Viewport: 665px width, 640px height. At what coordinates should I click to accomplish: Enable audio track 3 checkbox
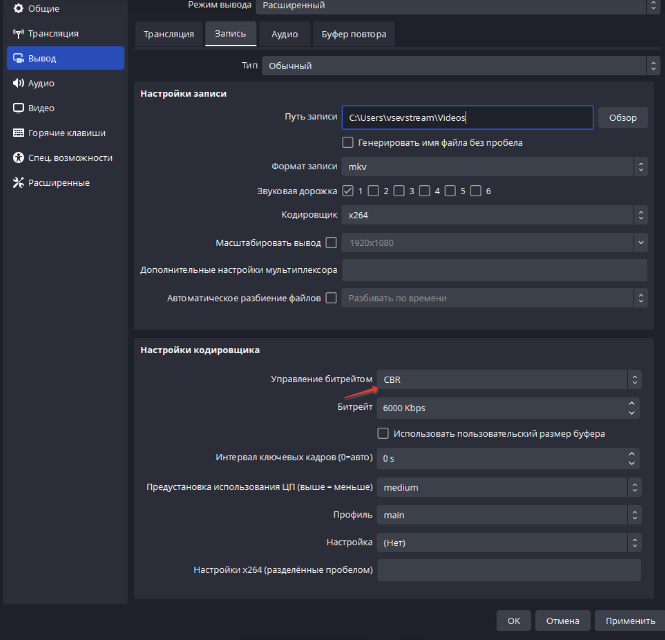pyautogui.click(x=399, y=191)
